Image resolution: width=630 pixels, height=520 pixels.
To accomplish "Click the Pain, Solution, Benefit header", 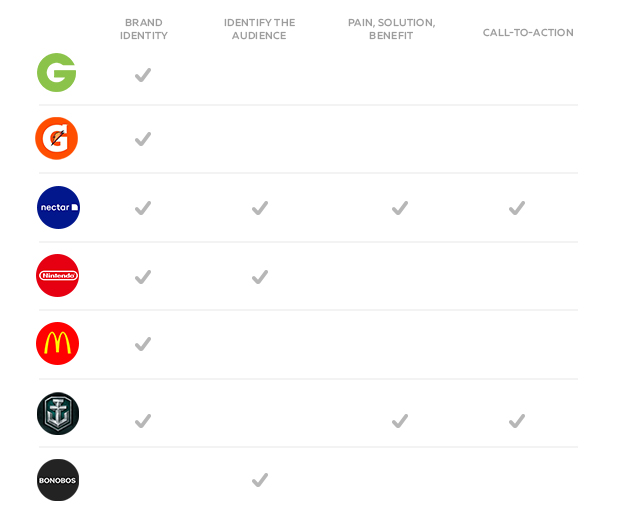I will click(391, 29).
